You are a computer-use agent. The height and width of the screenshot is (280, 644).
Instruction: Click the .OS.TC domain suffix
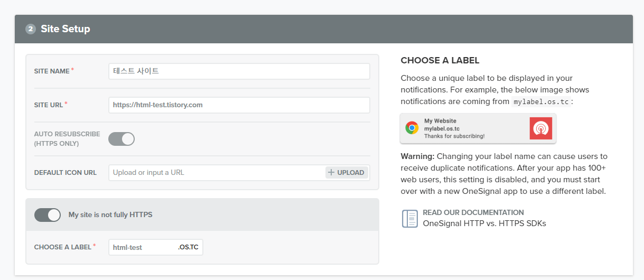click(188, 247)
